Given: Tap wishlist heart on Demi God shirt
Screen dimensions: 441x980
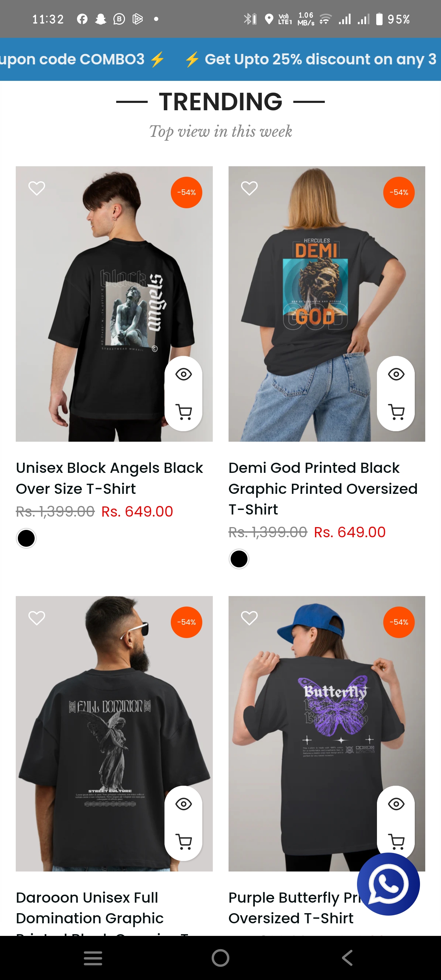Looking at the screenshot, I should point(249,188).
